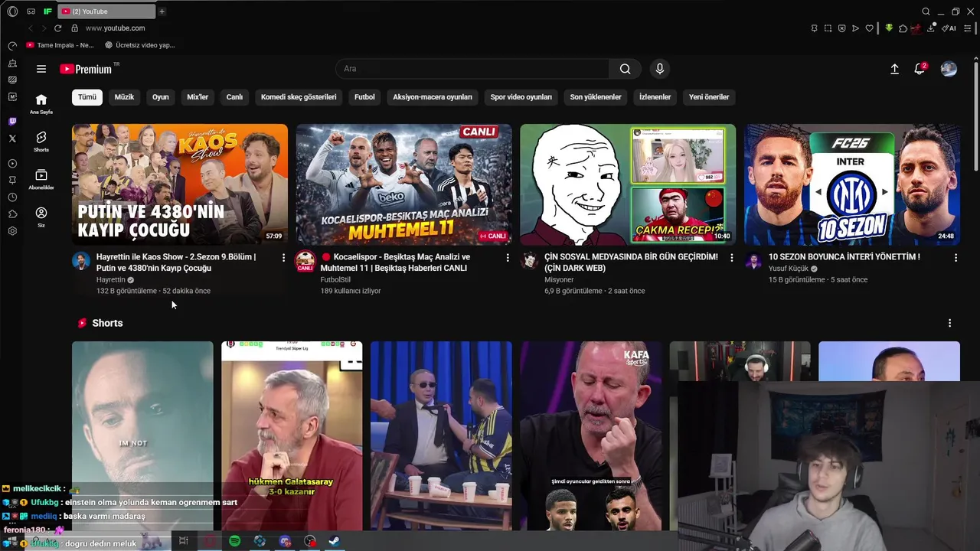
Task: Open Settings gear in Opera sidebar
Action: (12, 231)
